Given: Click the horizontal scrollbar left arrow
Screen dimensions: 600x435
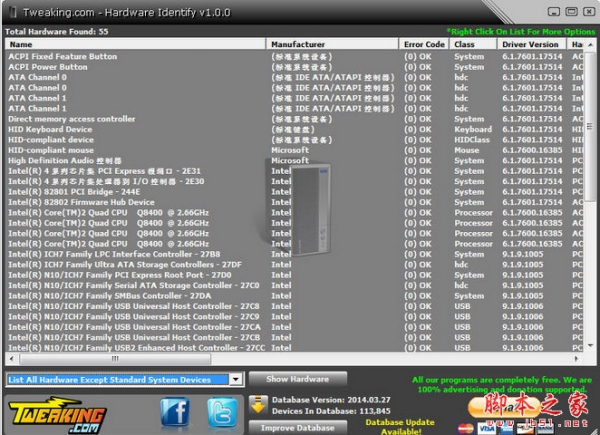Looking at the screenshot, I should click(11, 359).
